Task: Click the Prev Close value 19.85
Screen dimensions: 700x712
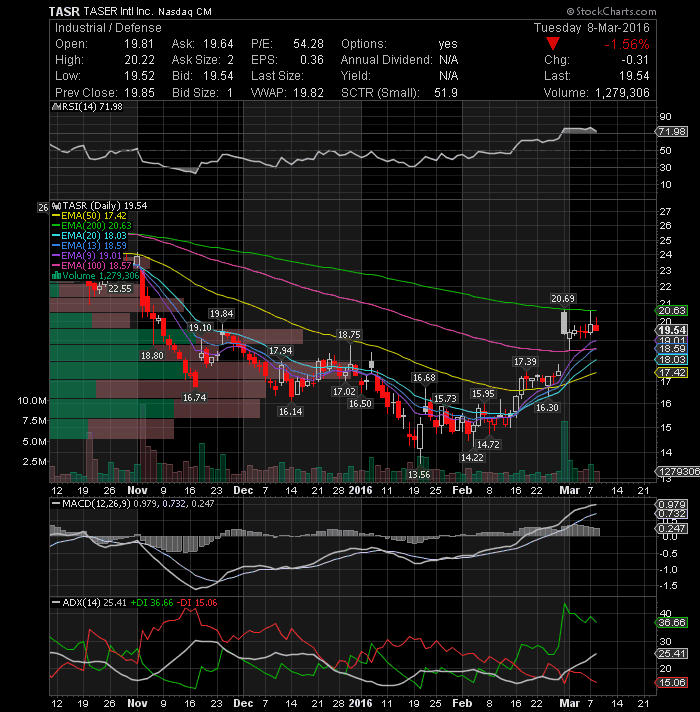Action: pos(139,93)
